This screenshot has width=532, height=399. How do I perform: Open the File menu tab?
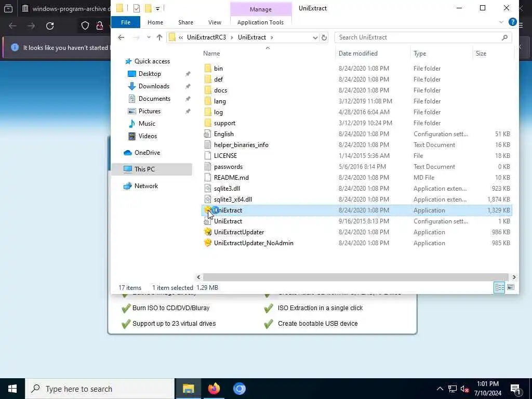126,22
